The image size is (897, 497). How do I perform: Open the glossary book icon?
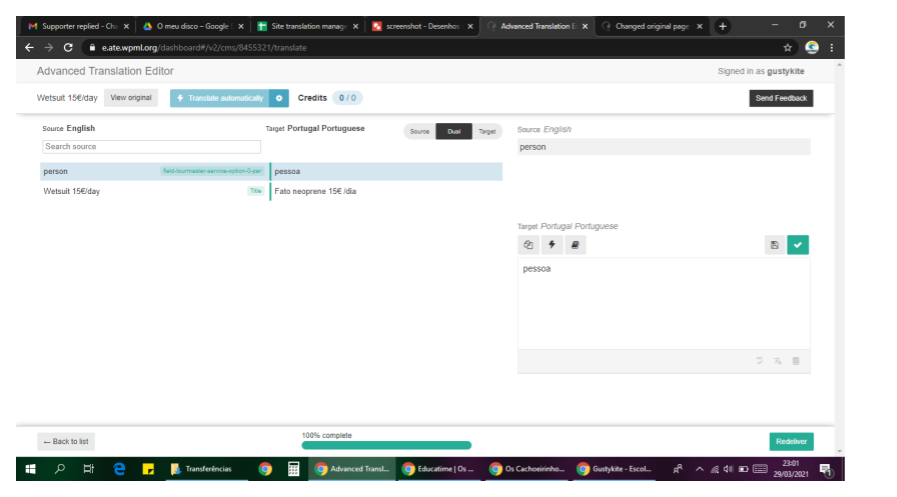575,245
